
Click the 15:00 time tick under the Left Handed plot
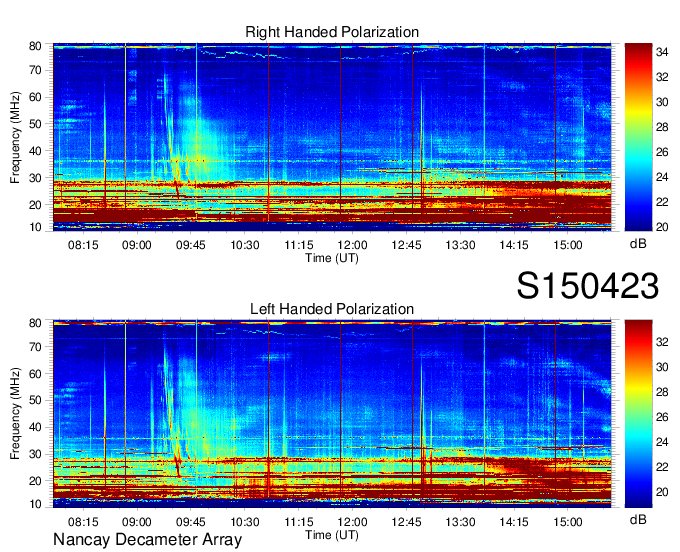(568, 522)
